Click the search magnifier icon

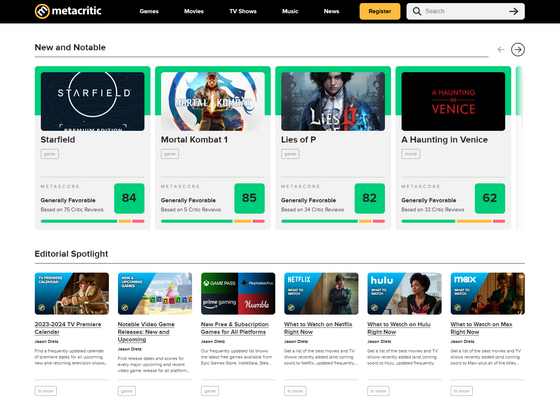point(417,11)
